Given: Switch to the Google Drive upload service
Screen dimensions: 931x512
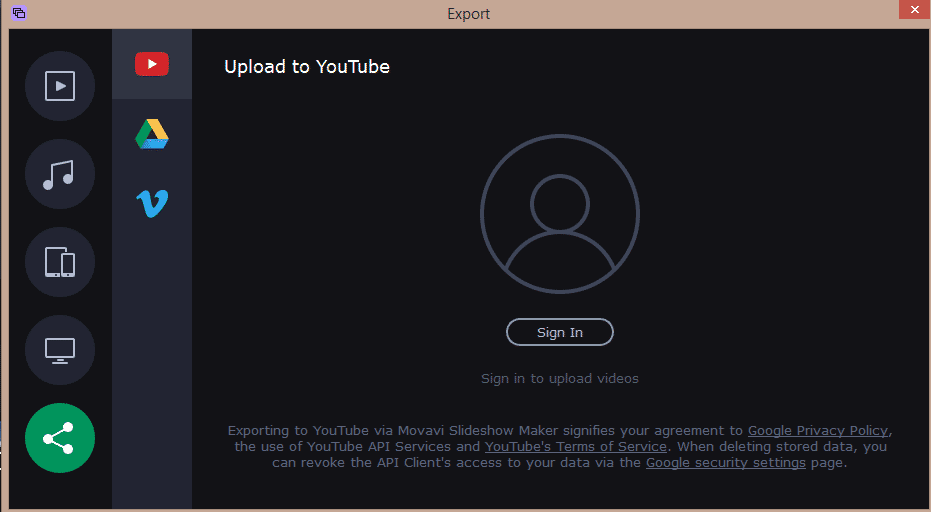Looking at the screenshot, I should [x=152, y=134].
